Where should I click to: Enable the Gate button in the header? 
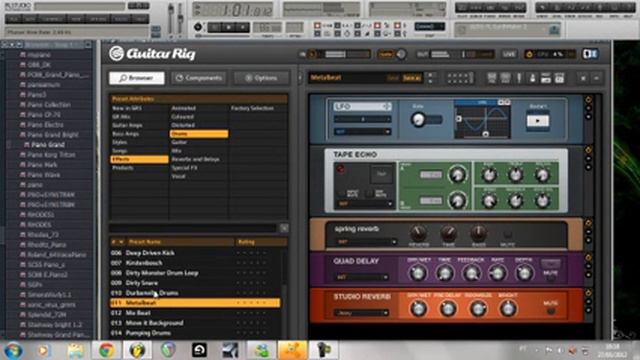tap(386, 54)
